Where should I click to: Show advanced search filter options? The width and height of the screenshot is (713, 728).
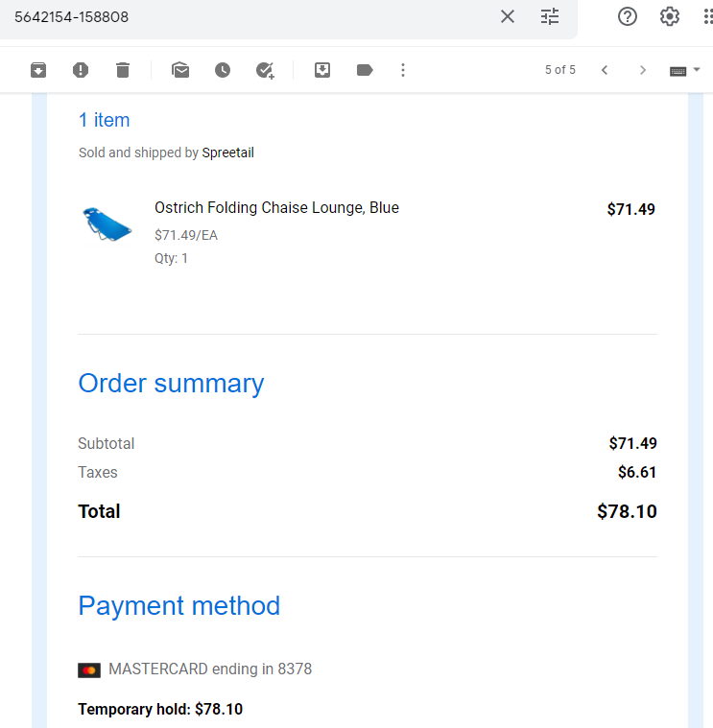point(550,16)
